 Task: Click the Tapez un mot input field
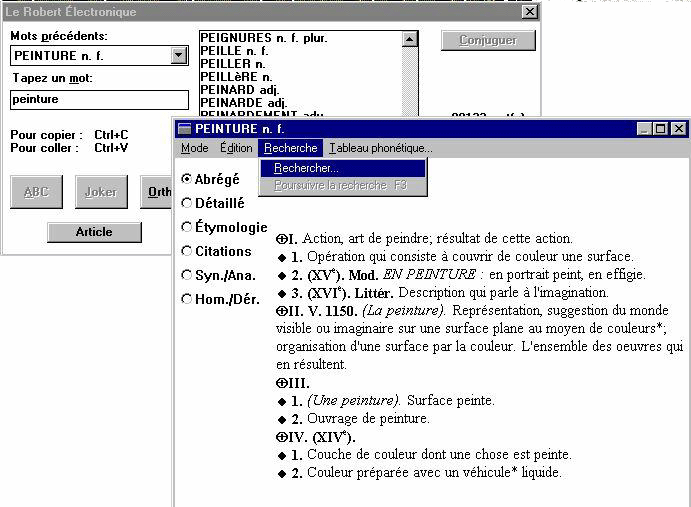click(x=99, y=100)
